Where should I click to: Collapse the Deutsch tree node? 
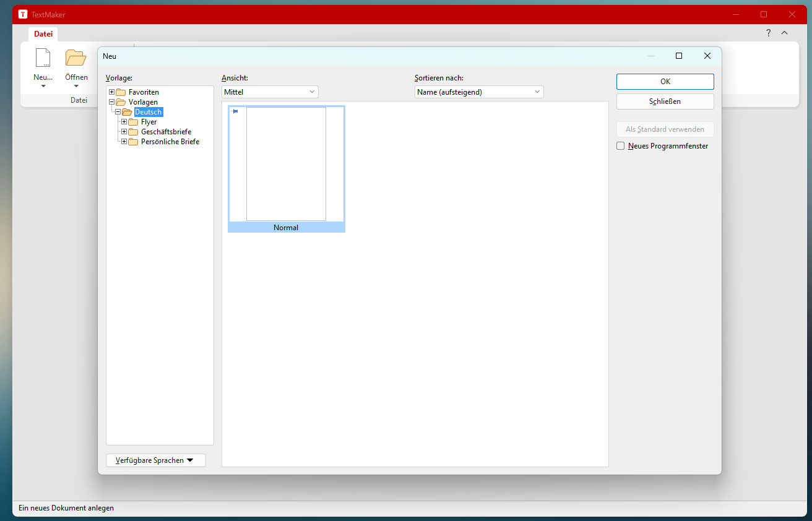tap(118, 112)
